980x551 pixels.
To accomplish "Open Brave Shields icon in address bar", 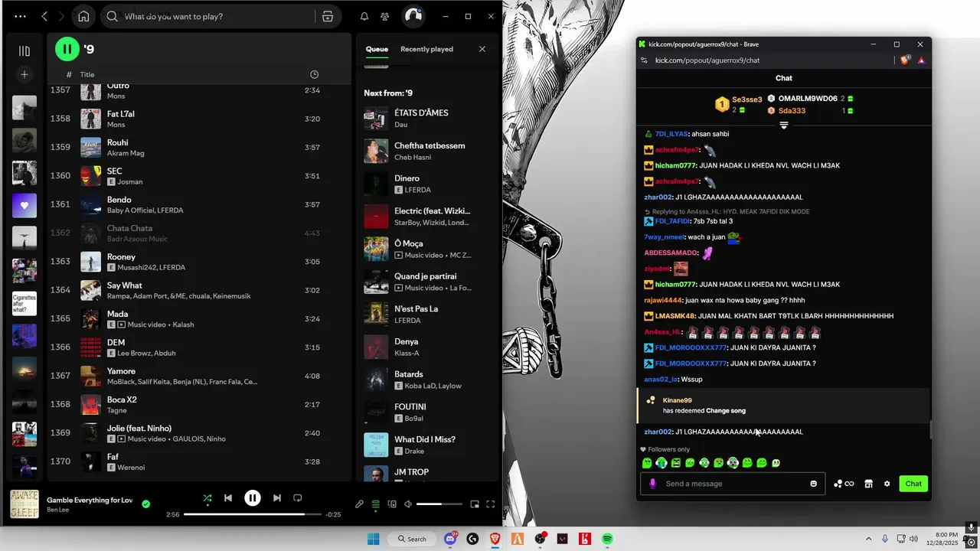I will (906, 60).
